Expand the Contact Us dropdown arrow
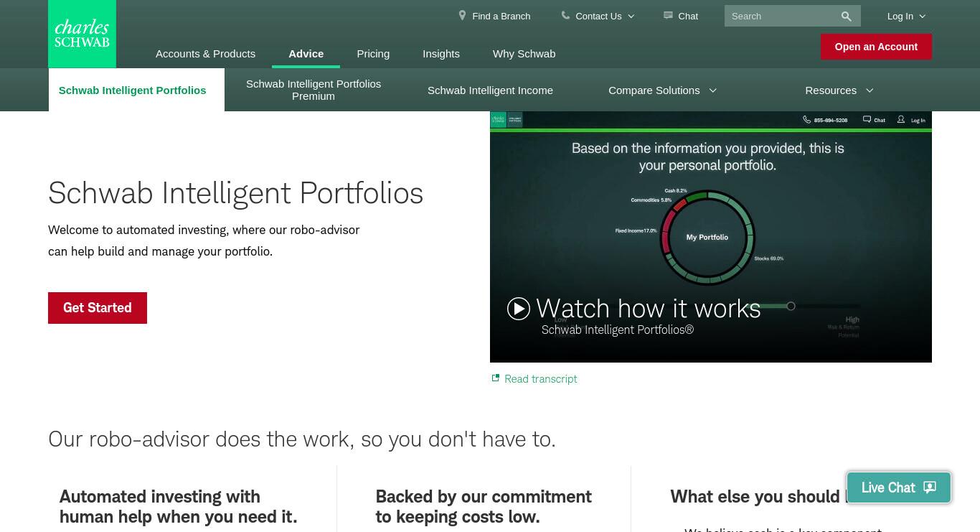The image size is (980, 532). point(631,17)
